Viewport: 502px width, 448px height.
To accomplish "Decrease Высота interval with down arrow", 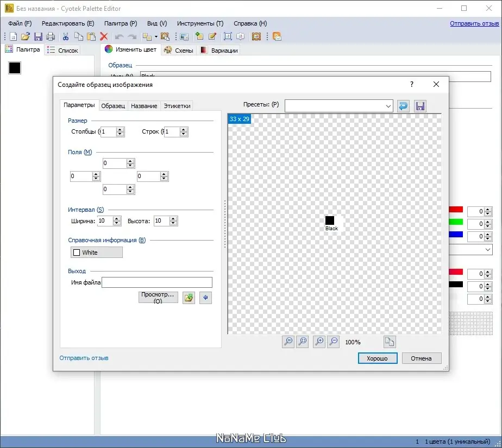I will [173, 223].
